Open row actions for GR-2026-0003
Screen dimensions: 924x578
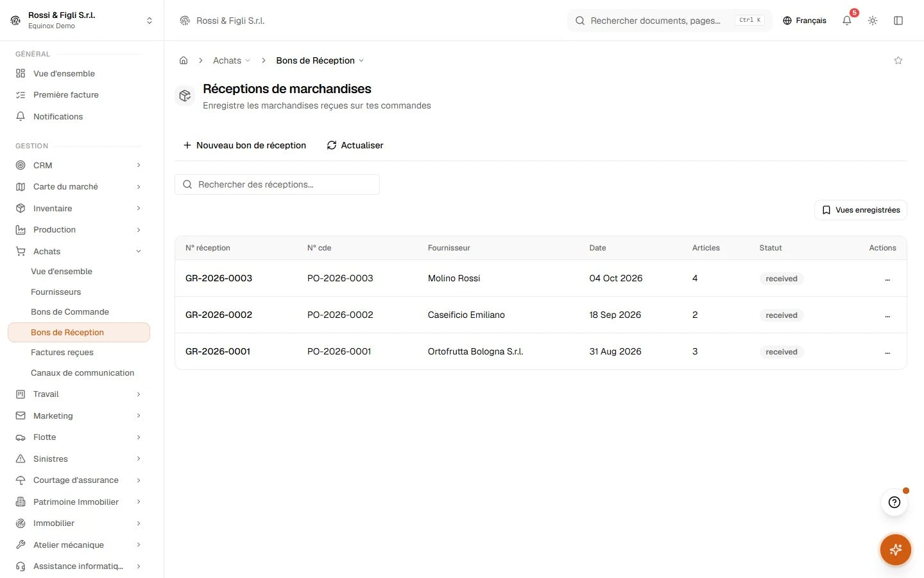point(887,279)
